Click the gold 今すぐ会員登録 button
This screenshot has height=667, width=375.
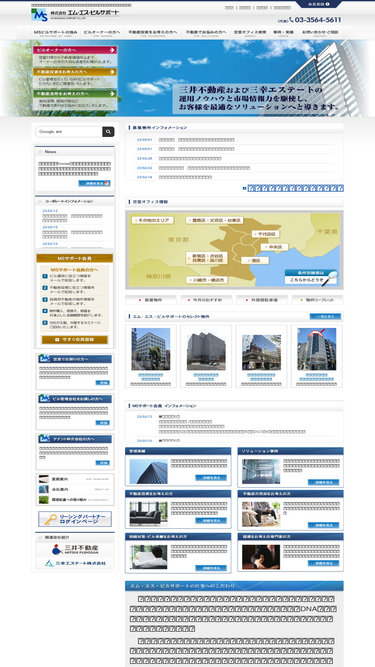(75, 339)
